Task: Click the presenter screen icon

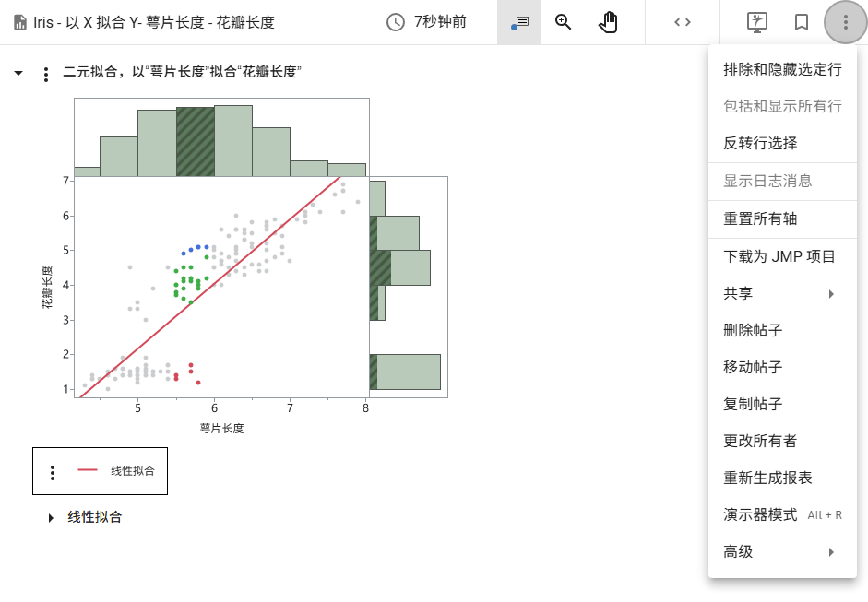Action: point(756,22)
